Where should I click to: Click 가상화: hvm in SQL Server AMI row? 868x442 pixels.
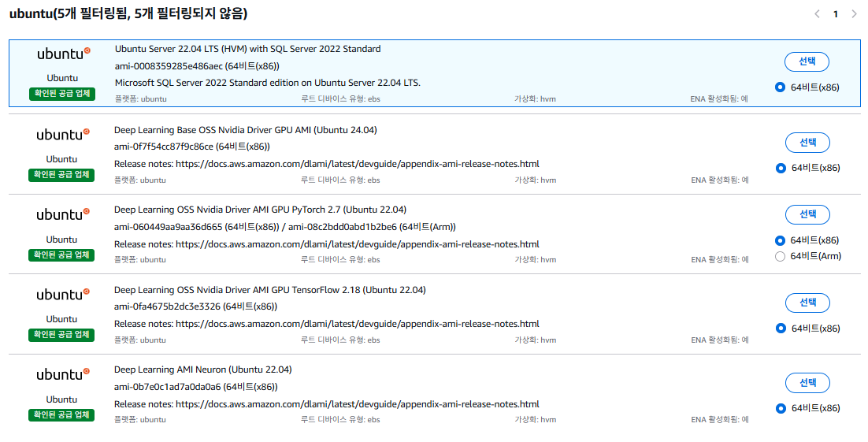coord(535,99)
